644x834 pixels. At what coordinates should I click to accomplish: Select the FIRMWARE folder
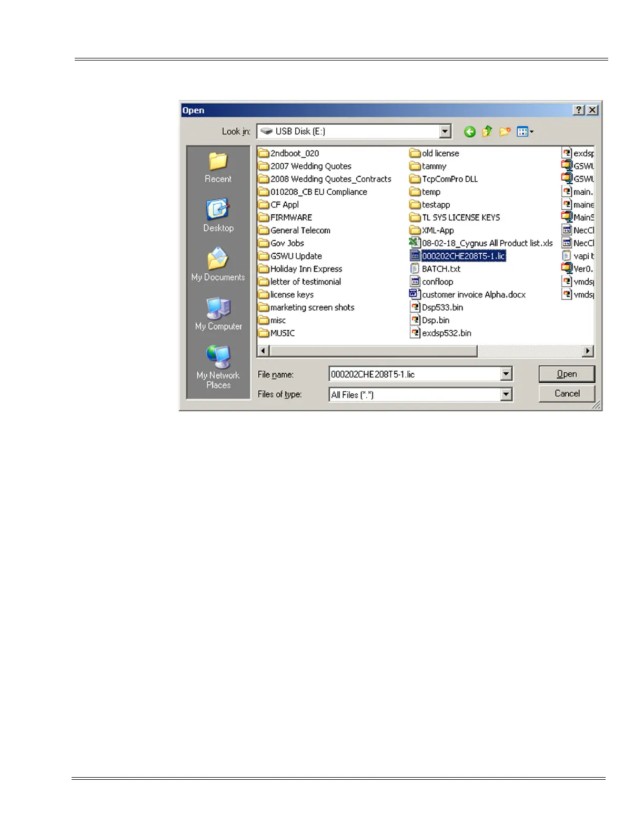285,217
